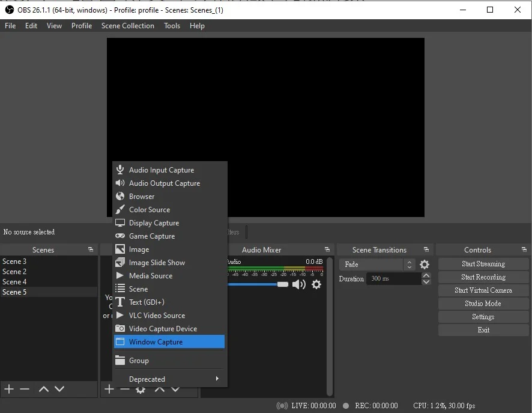The height and width of the screenshot is (413, 532).
Task: Expand the Deprecated submenu arrow
Action: [x=217, y=378]
